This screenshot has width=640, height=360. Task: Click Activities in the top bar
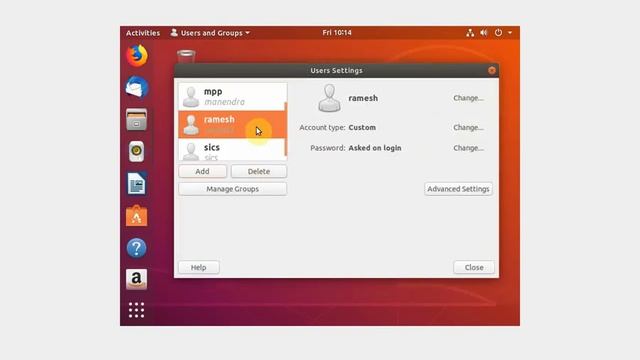(x=143, y=33)
